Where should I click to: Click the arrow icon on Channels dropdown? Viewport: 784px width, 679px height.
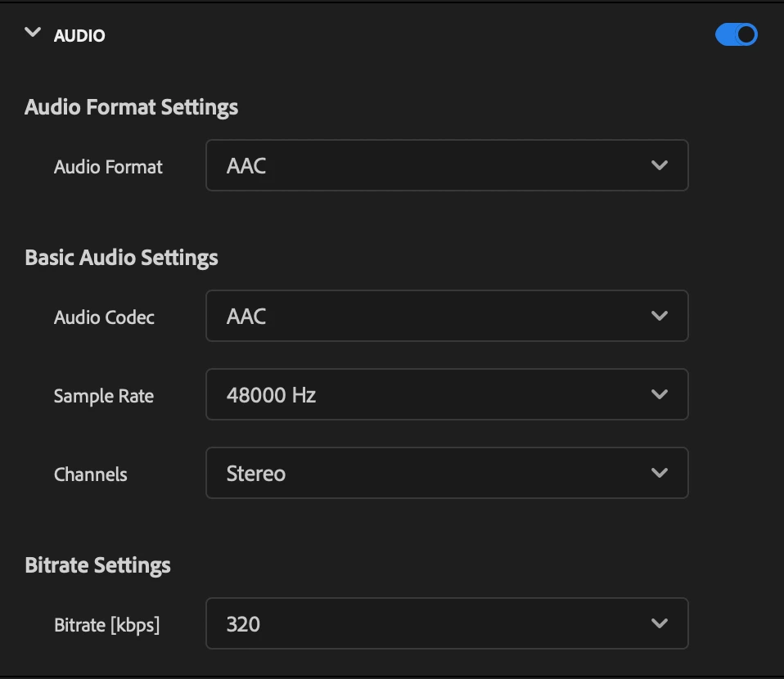(660, 473)
